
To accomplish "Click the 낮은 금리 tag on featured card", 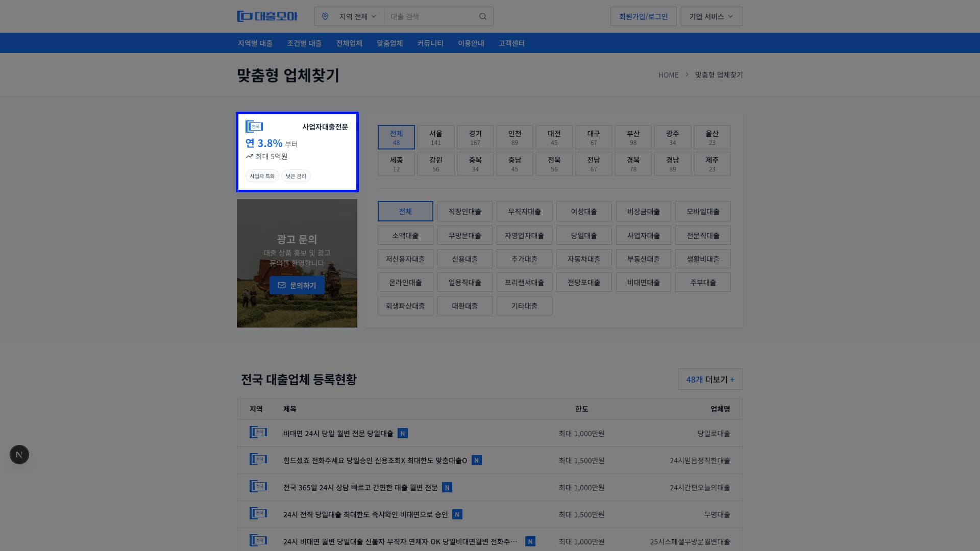I will point(296,176).
